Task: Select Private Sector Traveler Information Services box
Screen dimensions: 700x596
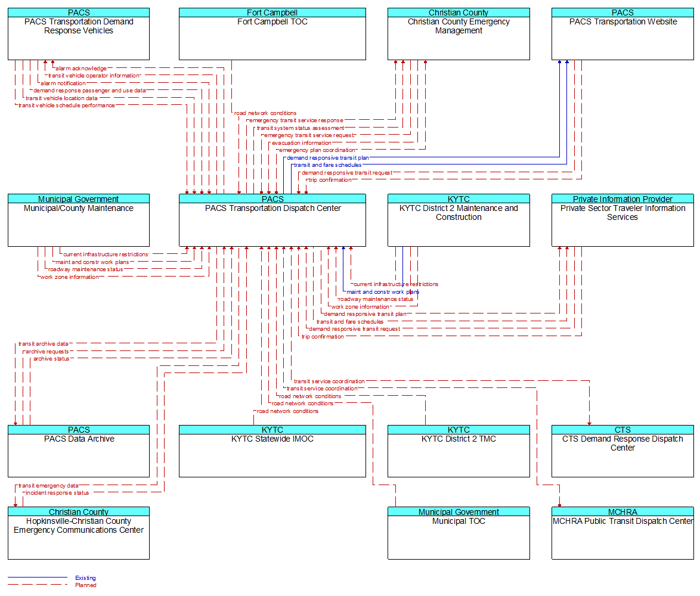Action: (622, 221)
